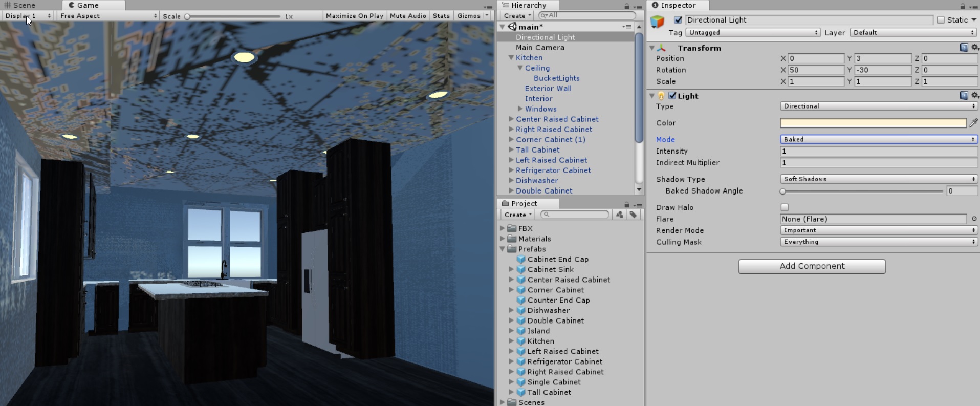Expand the Windows item in Hierarchy
Screen dimensions: 980x406
(x=520, y=109)
